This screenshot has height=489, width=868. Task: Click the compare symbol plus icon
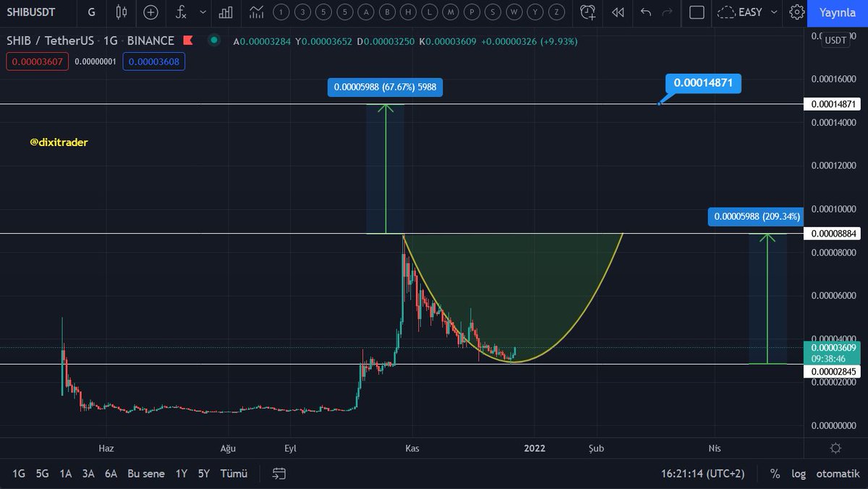pos(150,12)
